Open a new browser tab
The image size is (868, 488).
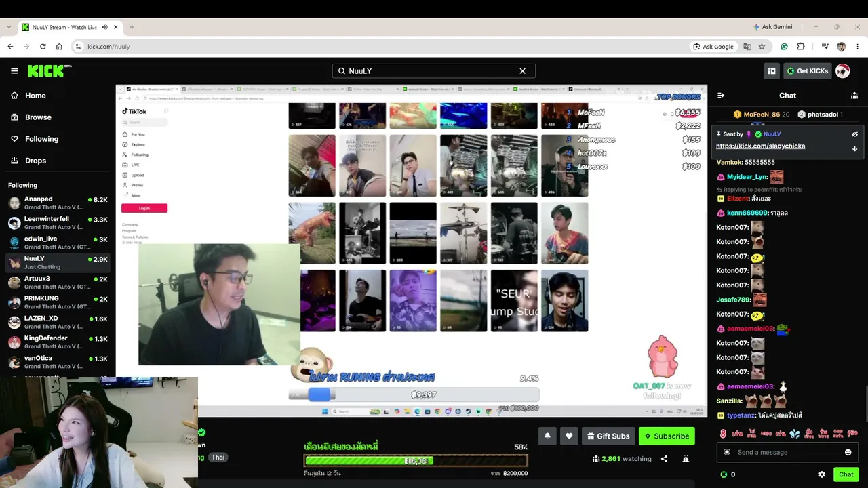point(132,27)
